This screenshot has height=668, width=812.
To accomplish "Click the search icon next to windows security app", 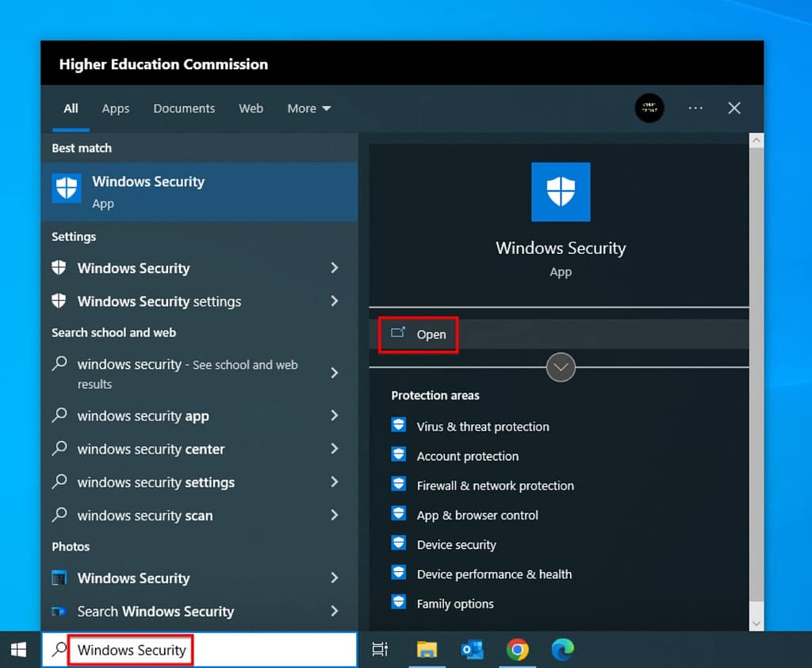I will coord(59,415).
